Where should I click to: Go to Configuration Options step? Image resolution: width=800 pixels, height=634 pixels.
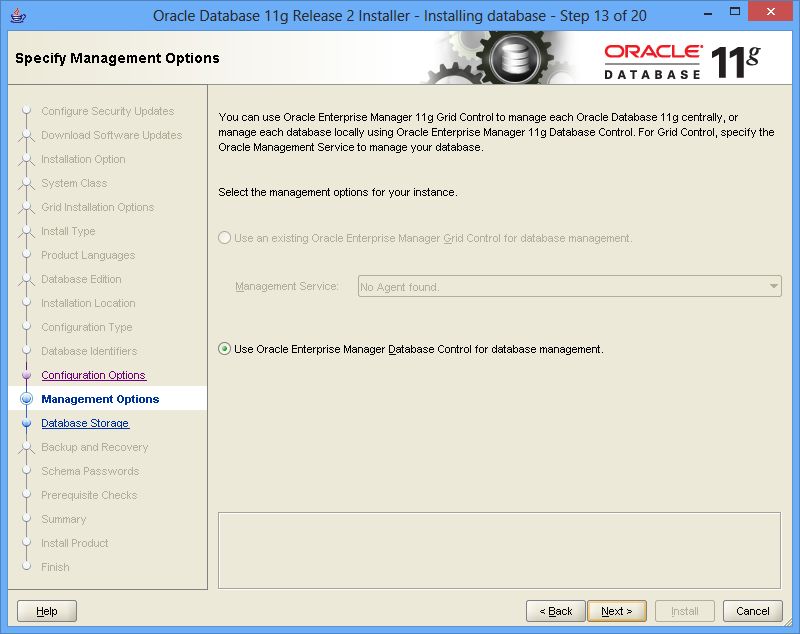pos(93,375)
